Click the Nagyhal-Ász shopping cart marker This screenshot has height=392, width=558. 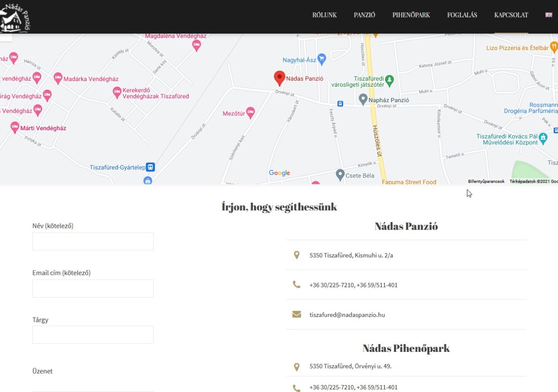[322, 58]
